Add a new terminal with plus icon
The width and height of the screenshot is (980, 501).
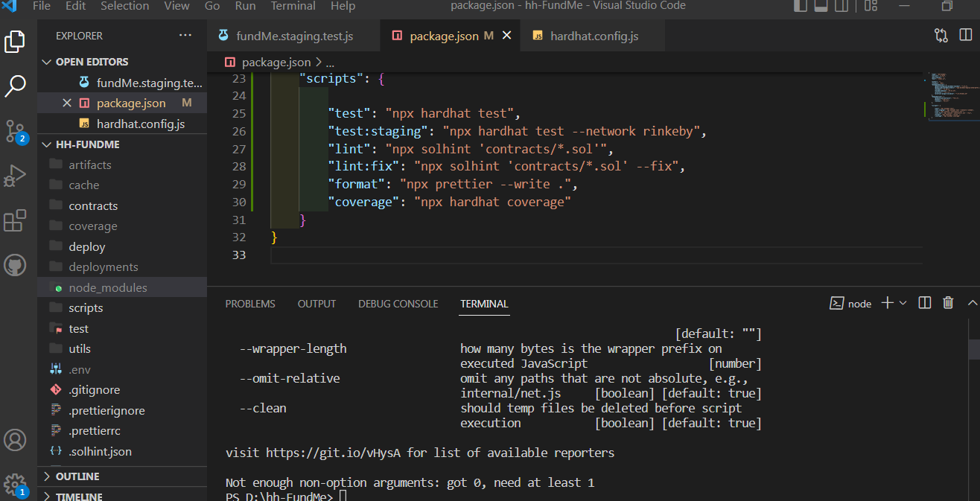pyautogui.click(x=887, y=302)
